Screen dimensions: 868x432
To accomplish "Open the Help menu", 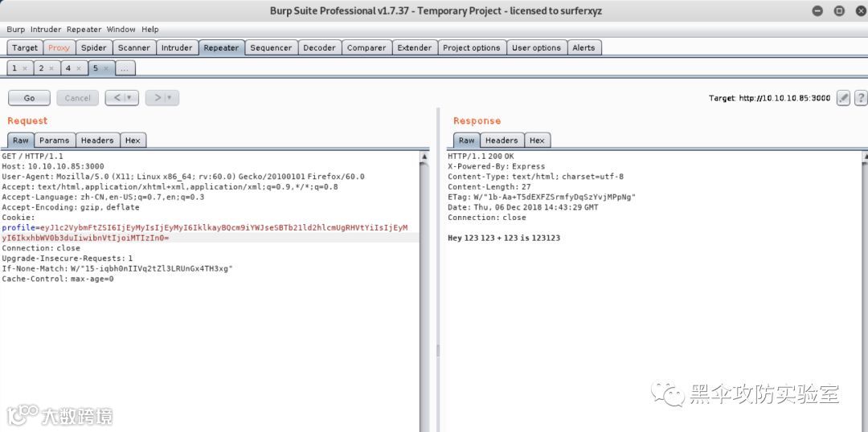I will 150,30.
